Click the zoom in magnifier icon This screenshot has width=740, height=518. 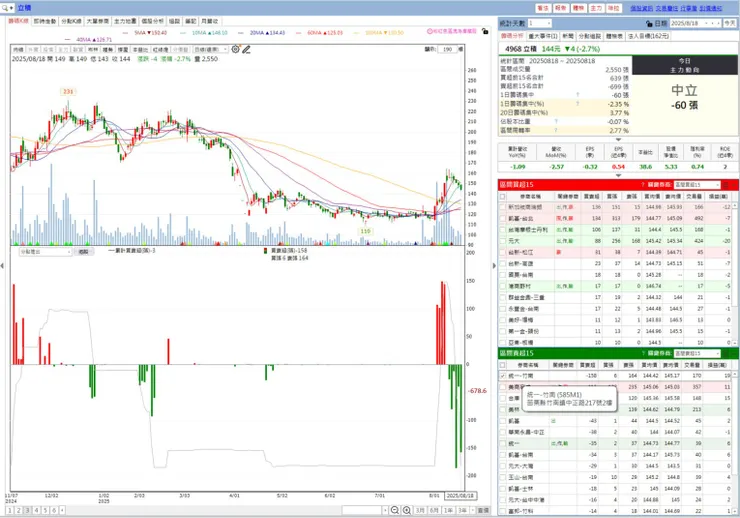(x=406, y=510)
